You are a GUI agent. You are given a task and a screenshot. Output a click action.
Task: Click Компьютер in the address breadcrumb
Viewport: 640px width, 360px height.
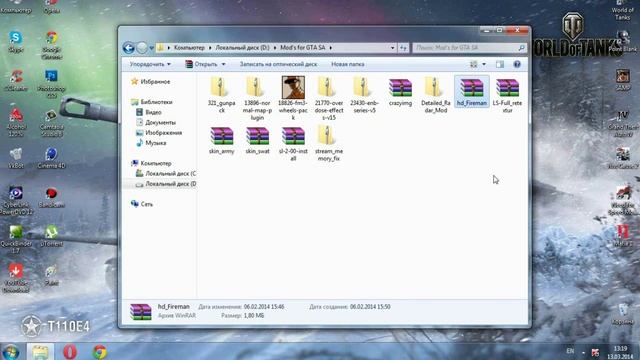click(x=189, y=48)
